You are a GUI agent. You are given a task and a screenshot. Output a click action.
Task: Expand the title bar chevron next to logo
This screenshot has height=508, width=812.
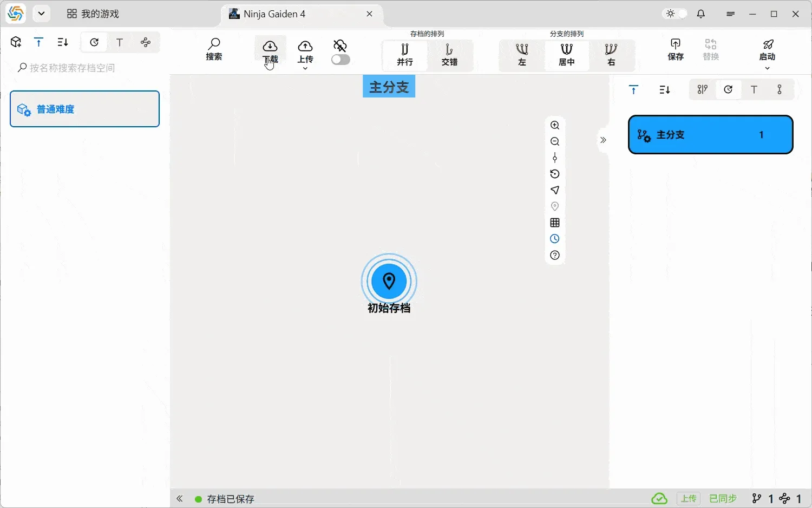[42, 14]
